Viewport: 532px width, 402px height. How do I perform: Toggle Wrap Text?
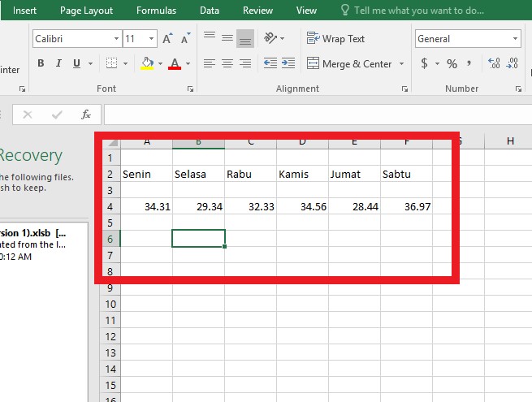click(x=335, y=39)
